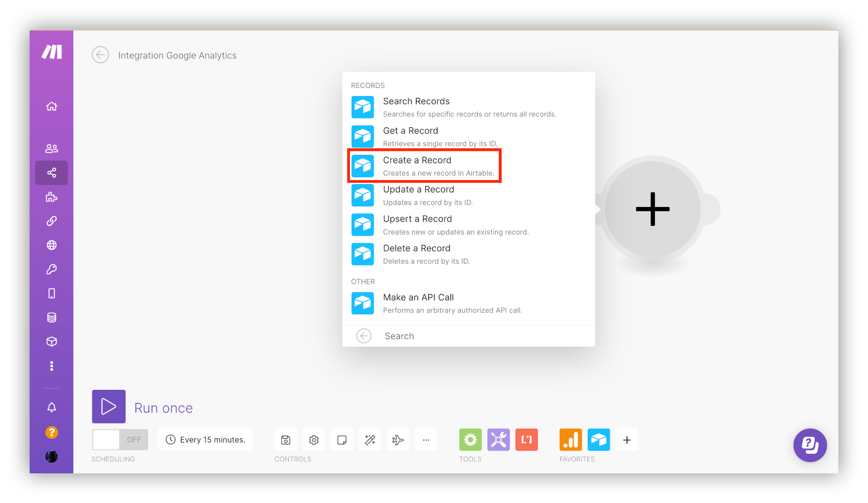The image size is (868, 503).
Task: Open the More controls ellipsis button
Action: (x=426, y=440)
